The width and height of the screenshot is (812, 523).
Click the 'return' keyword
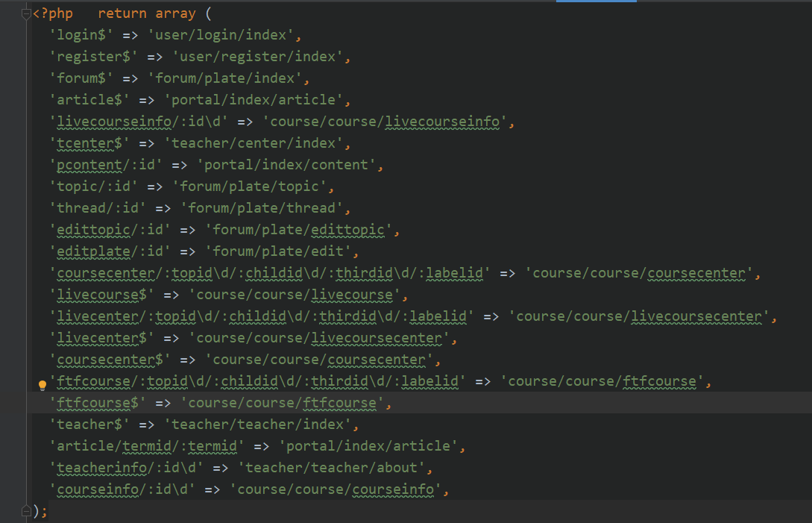pyautogui.click(x=122, y=13)
